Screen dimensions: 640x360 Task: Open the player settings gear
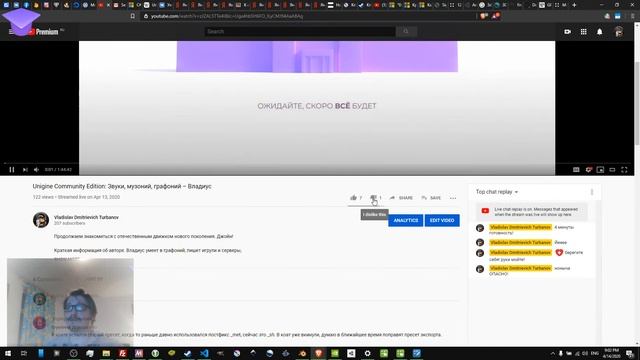[588, 170]
